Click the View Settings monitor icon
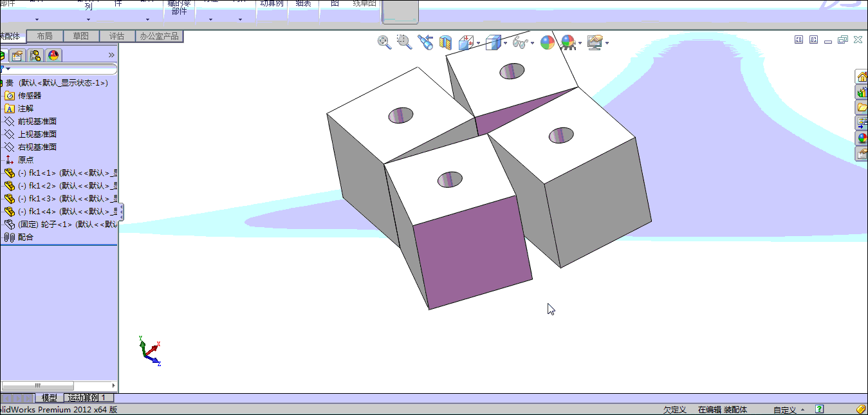Viewport: 868px width, 415px height. pos(595,42)
